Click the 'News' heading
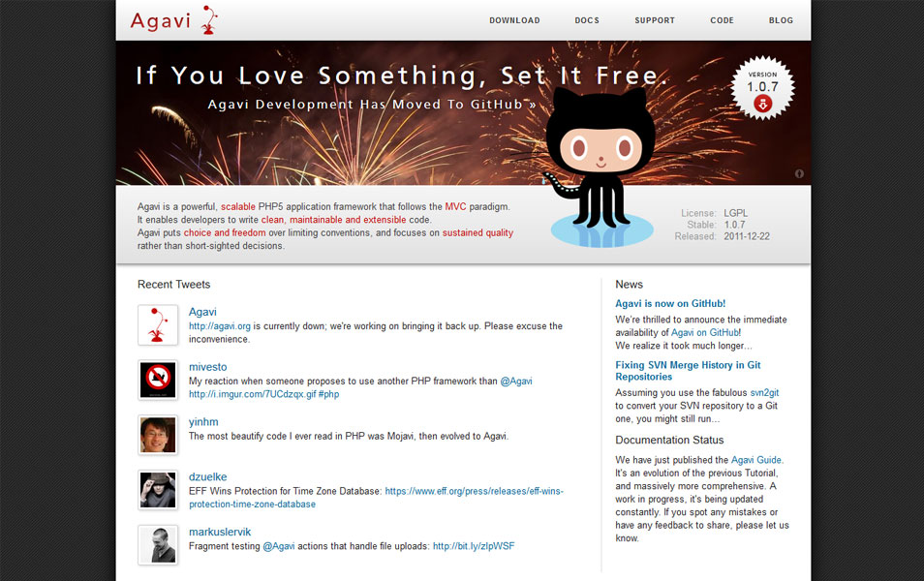 630,284
